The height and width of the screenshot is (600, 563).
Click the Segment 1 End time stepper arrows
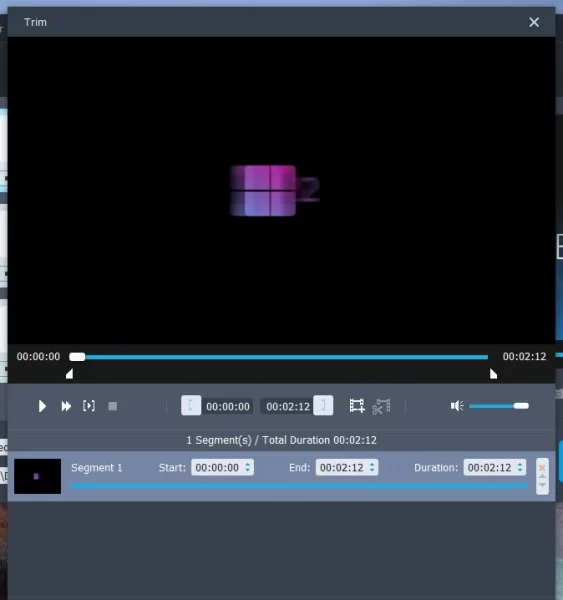click(372, 467)
